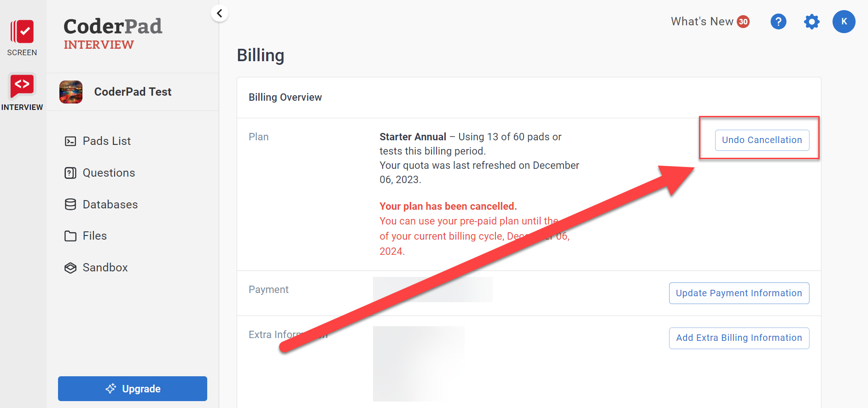This screenshot has width=868, height=408.
Task: Click the CoderPad Test team thumbnail
Action: click(71, 92)
